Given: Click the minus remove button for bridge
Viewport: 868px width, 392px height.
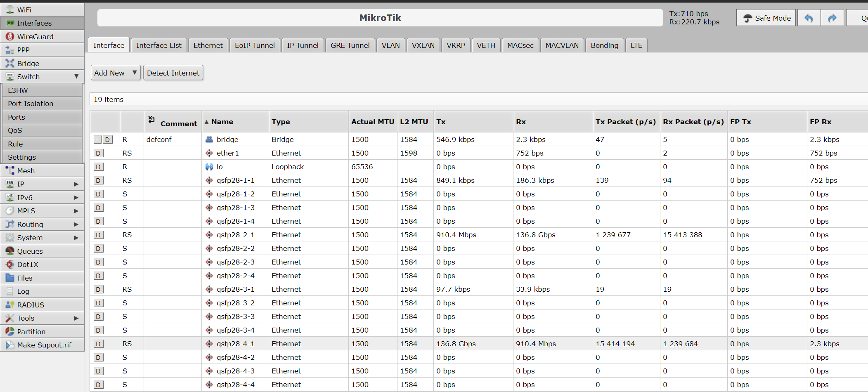Looking at the screenshot, I should coord(97,139).
